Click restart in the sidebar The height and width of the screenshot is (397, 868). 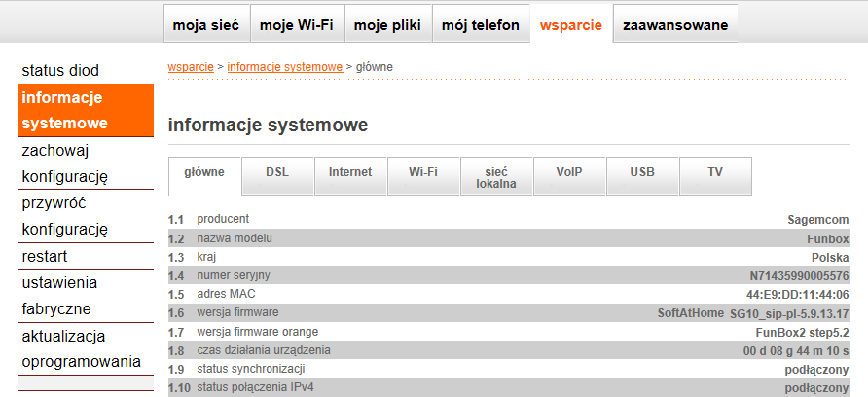(x=44, y=257)
